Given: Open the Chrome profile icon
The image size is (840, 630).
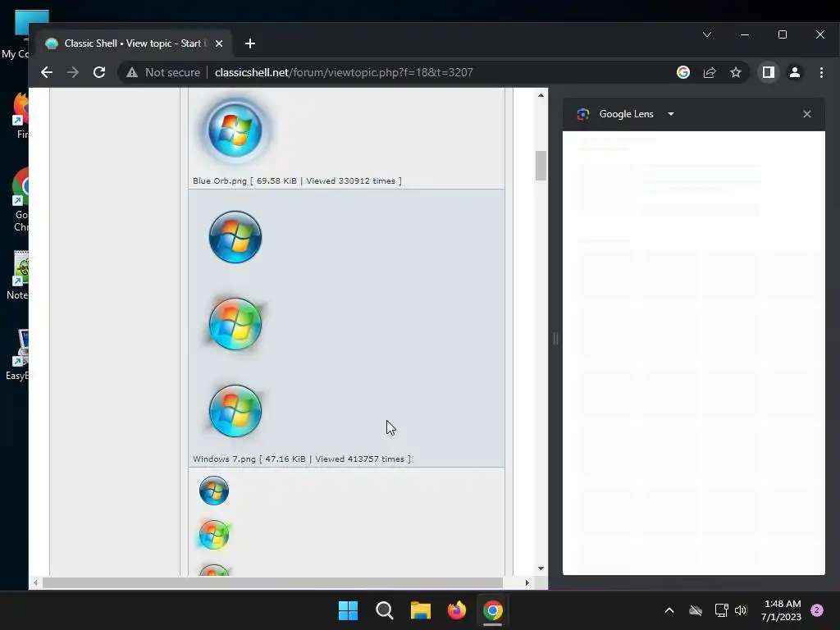Looking at the screenshot, I should point(794,72).
